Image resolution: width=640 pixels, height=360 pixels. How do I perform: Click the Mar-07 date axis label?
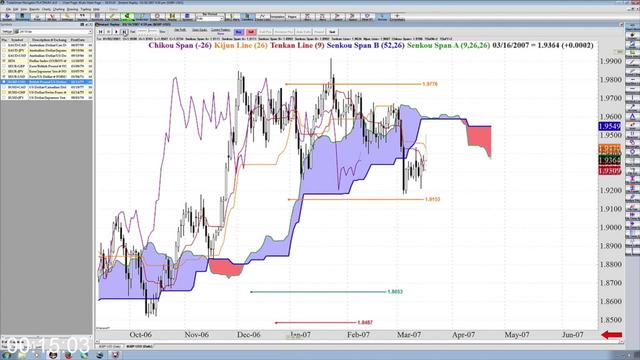[x=409, y=335]
